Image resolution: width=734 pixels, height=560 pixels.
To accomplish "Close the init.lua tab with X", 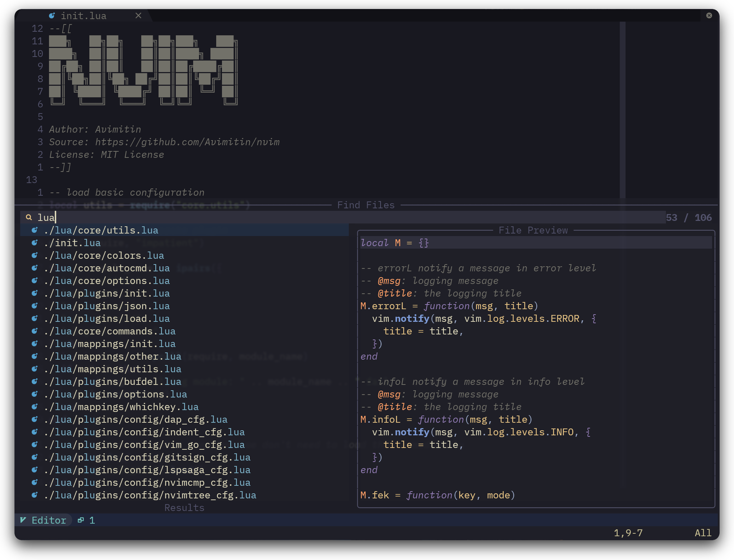I will coord(138,15).
